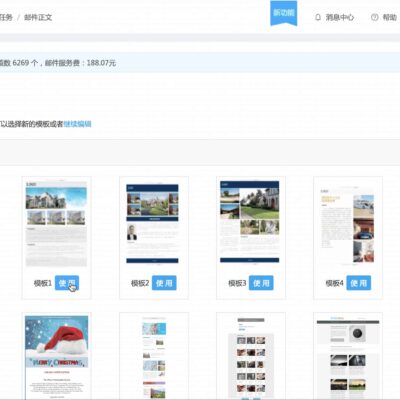Open the narrow newsletter template thumbnail
400x400 pixels.
pyautogui.click(x=154, y=357)
